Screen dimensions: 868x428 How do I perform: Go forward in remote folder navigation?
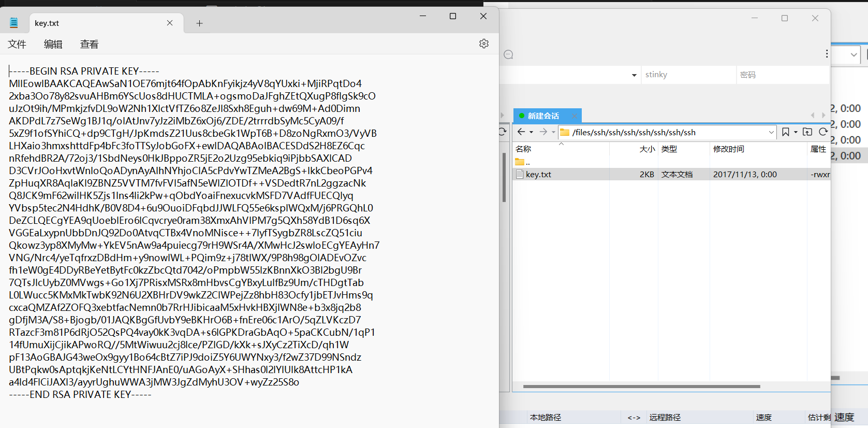tap(543, 132)
